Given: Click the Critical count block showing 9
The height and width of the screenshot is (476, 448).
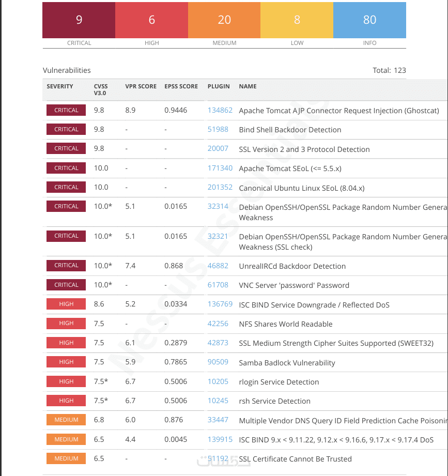Looking at the screenshot, I should (79, 20).
